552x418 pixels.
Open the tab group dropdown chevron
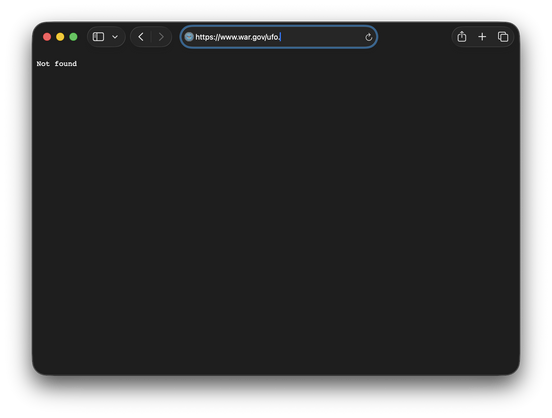(x=115, y=37)
